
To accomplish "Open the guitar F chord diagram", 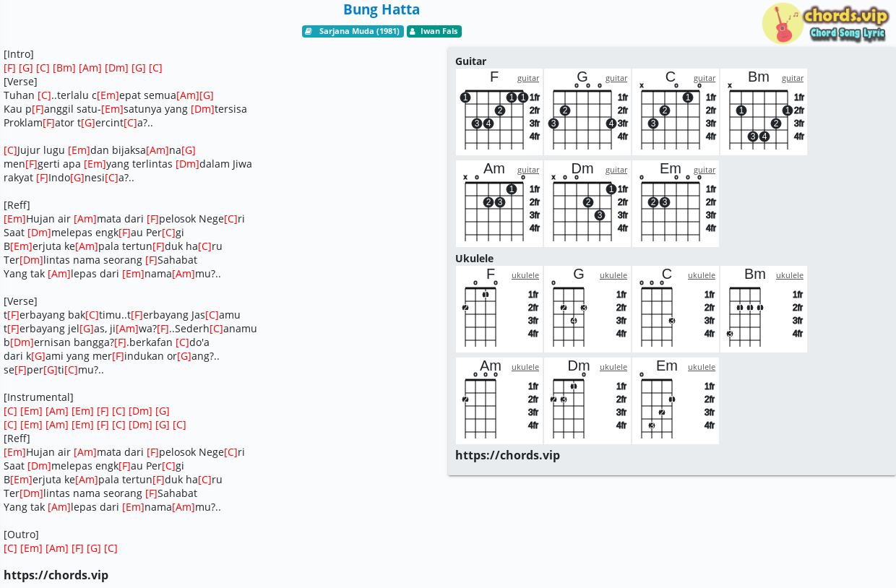I will coord(499,112).
